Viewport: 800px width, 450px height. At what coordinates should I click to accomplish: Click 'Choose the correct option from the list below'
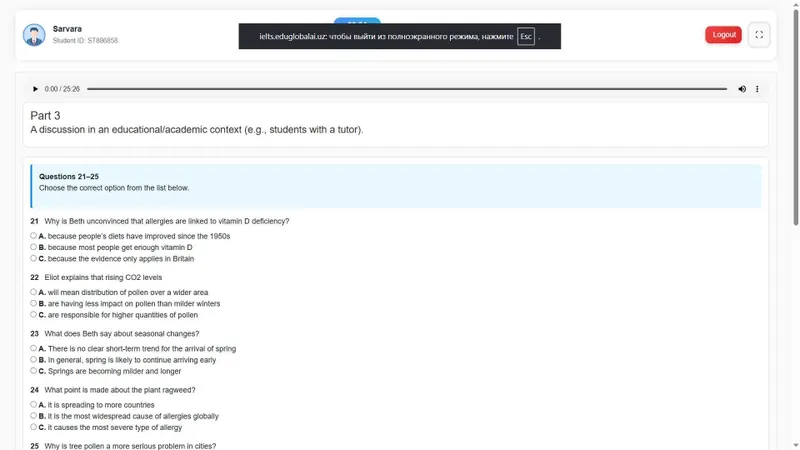(114, 188)
